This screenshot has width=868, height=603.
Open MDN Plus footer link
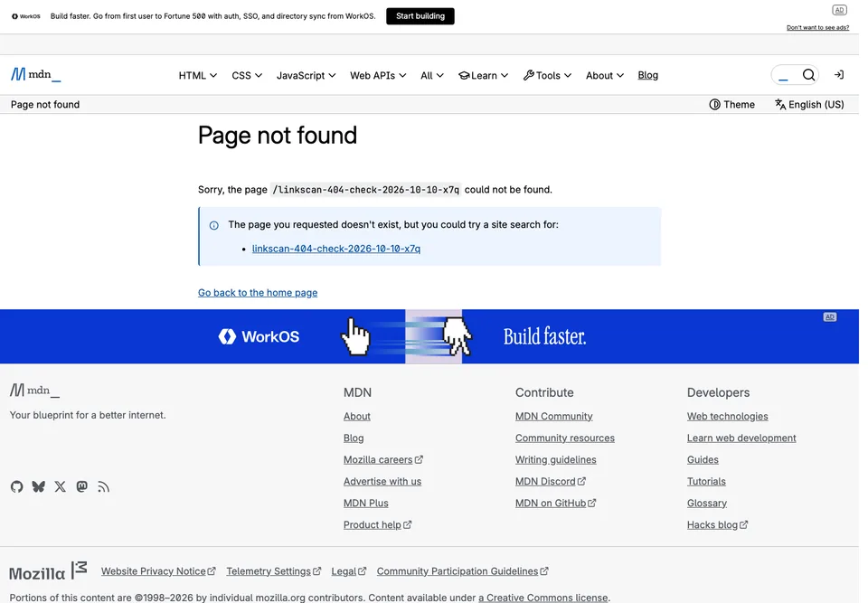(365, 504)
